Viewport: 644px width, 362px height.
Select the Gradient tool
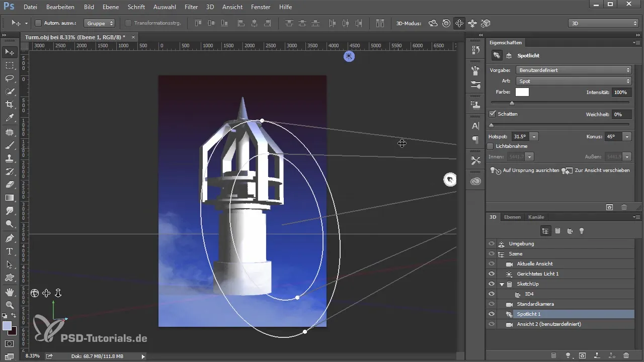click(10, 198)
